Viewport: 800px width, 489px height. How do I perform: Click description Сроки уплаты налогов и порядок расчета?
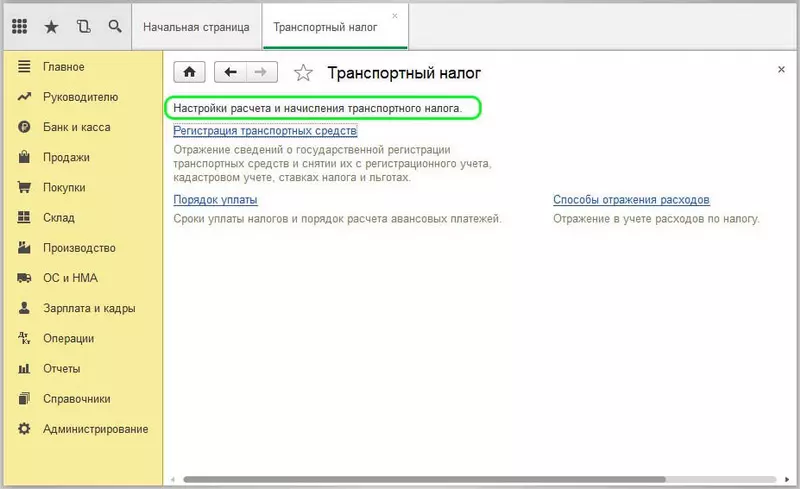click(337, 218)
